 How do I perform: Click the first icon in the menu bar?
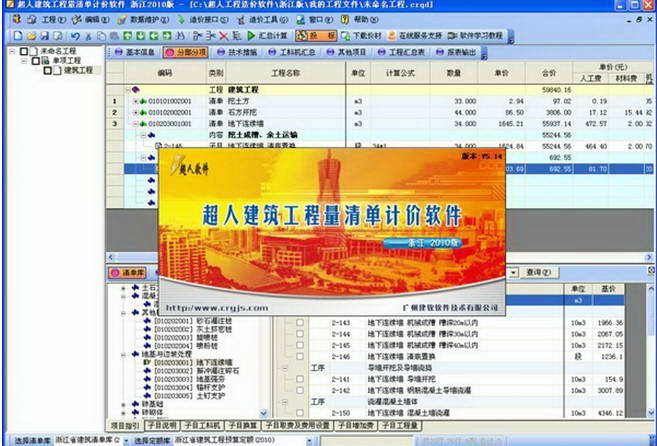coord(16,20)
